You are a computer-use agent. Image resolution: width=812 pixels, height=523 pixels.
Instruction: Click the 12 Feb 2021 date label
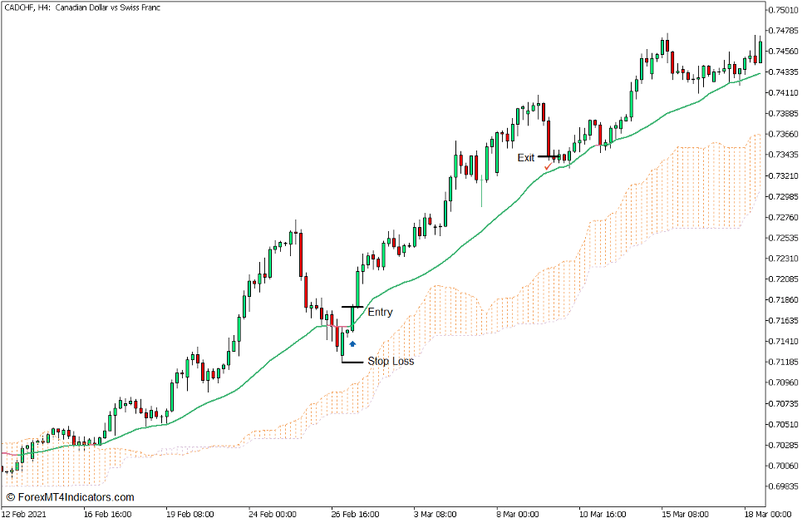[x=25, y=513]
